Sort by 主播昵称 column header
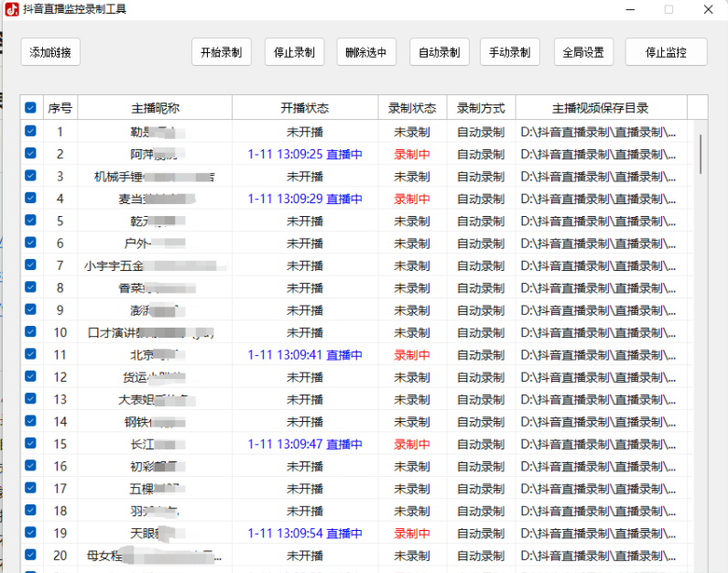The width and height of the screenshot is (728, 573). tap(155, 108)
